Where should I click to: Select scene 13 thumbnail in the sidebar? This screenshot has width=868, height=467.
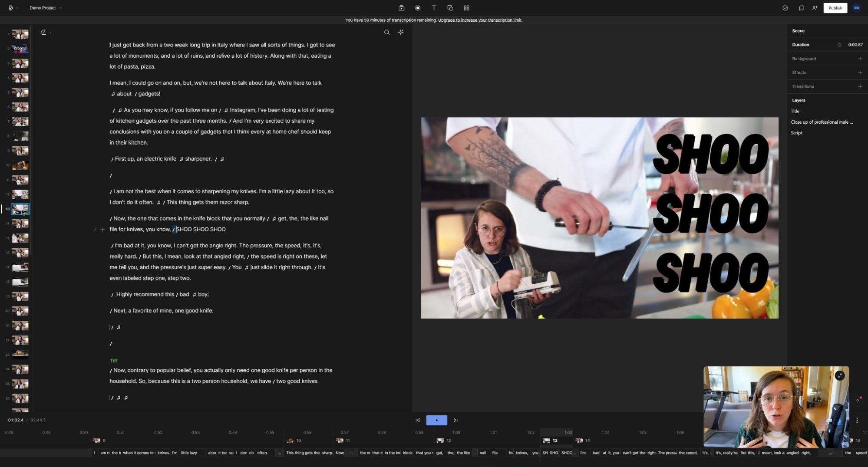20,209
